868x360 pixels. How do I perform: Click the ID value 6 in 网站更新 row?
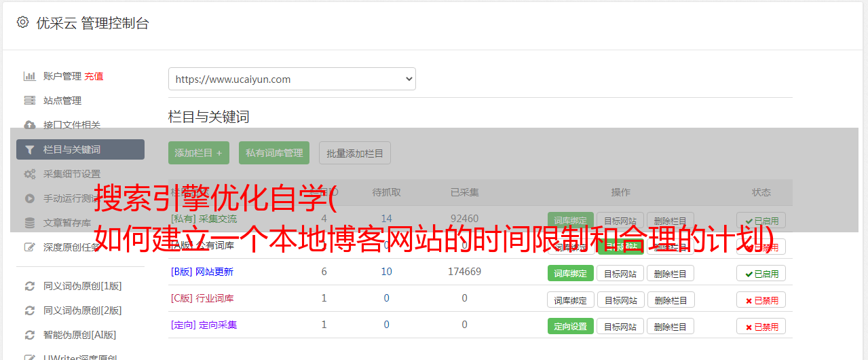coord(324,272)
